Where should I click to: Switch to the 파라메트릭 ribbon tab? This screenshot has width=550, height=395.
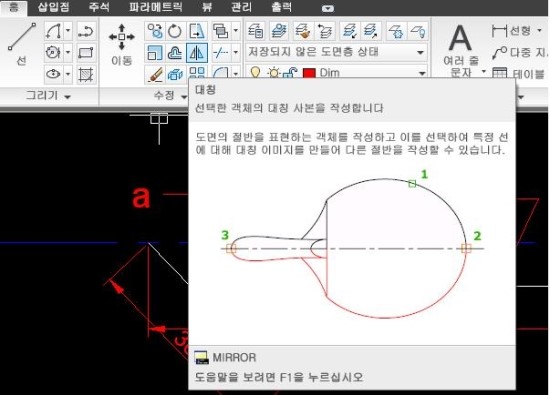[156, 7]
